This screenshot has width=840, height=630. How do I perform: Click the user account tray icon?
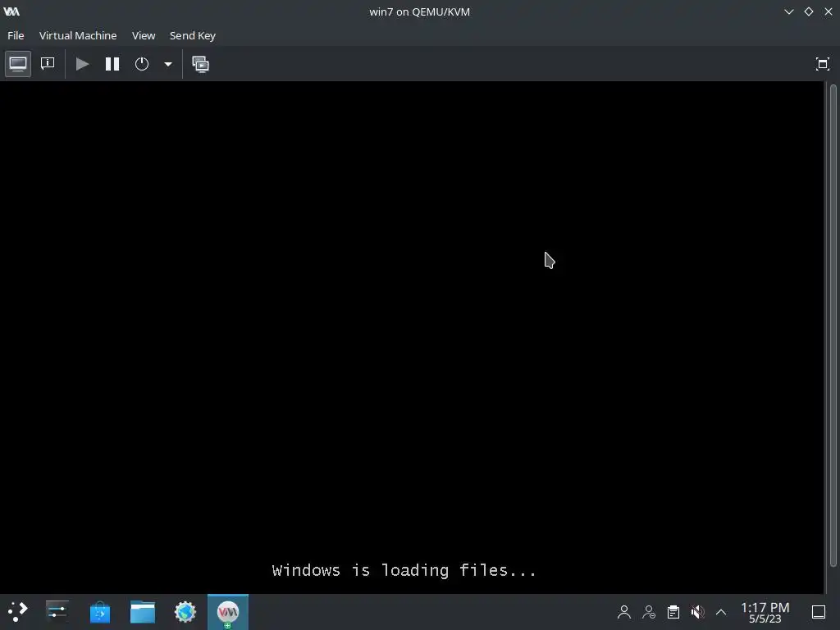click(x=624, y=612)
